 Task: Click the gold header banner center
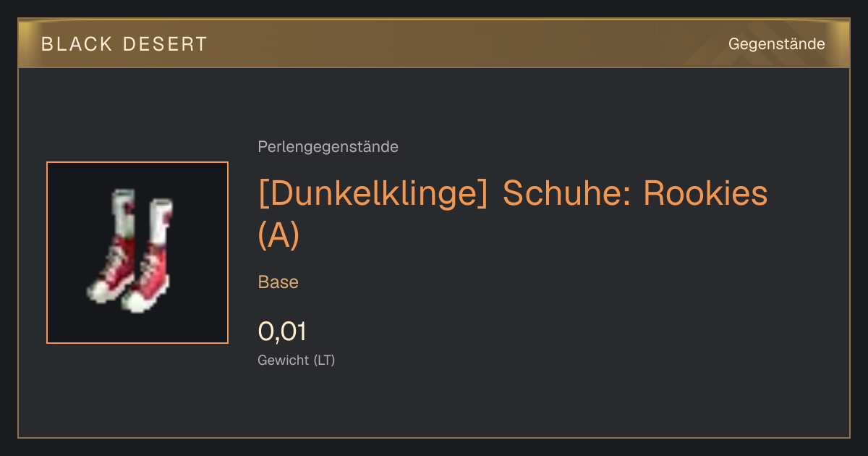tap(434, 43)
